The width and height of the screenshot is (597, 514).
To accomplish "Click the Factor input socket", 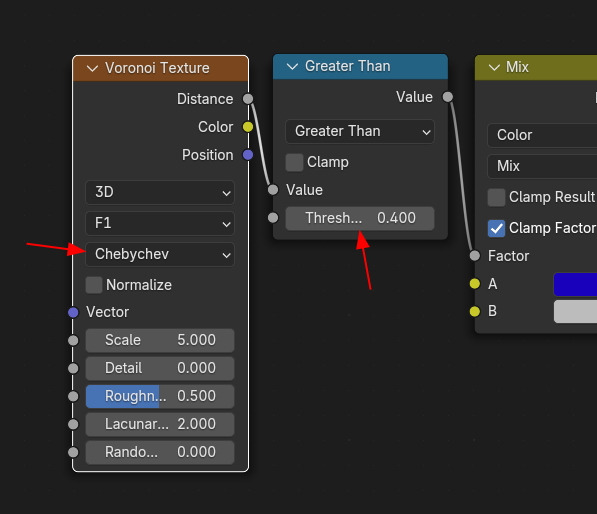I will tap(475, 256).
